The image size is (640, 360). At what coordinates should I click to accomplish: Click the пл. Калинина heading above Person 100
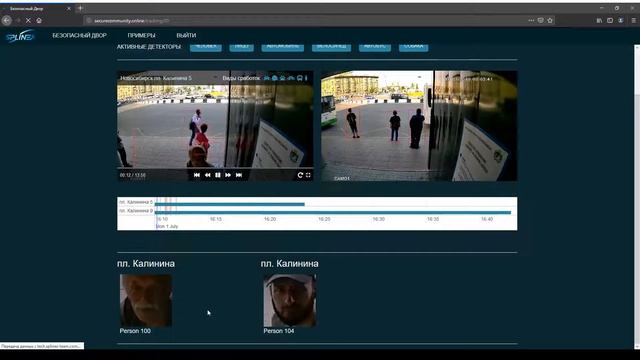pyautogui.click(x=146, y=264)
